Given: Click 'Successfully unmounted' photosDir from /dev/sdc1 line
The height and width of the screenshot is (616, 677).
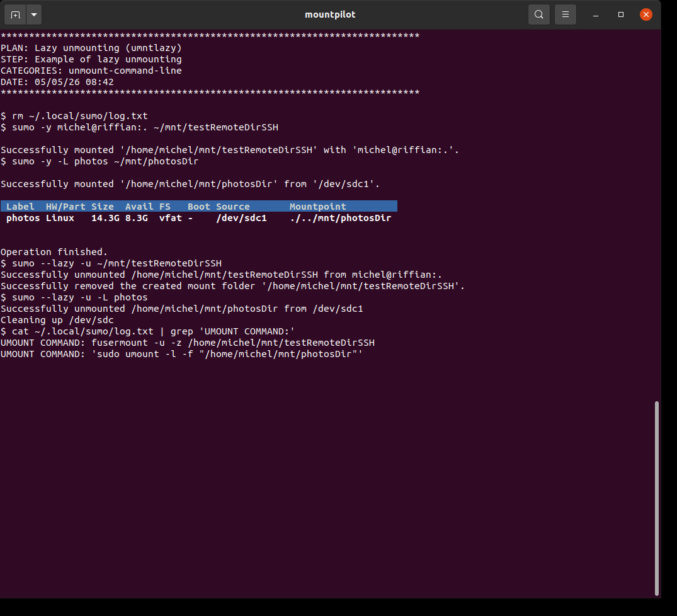Looking at the screenshot, I should 182,309.
